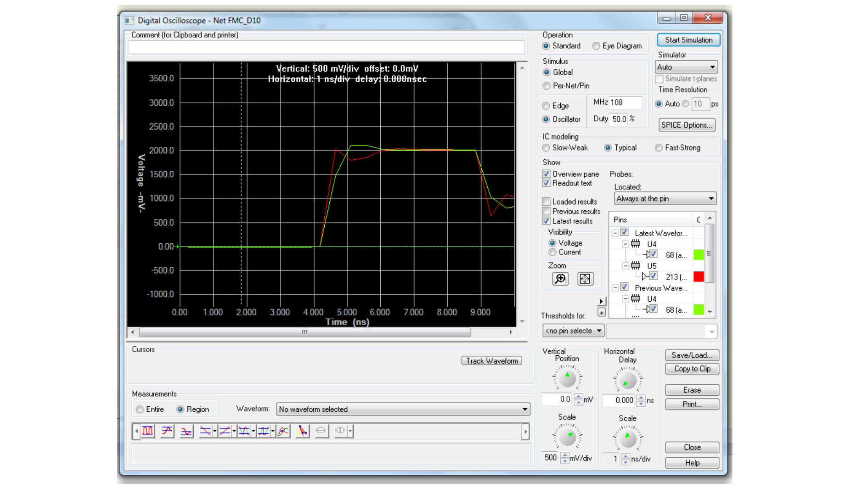The height and width of the screenshot is (488, 868).
Task: Click the yellow cursor point measurement icon
Action: pos(302,431)
